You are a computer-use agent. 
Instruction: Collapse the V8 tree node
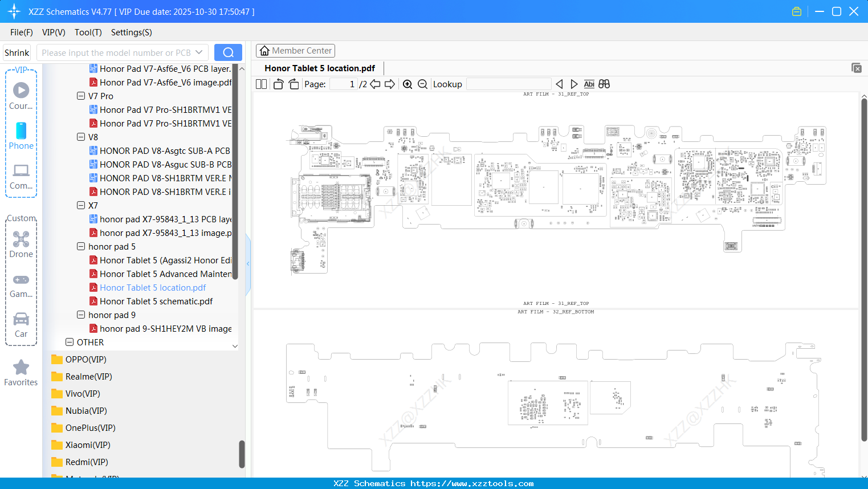pyautogui.click(x=81, y=137)
